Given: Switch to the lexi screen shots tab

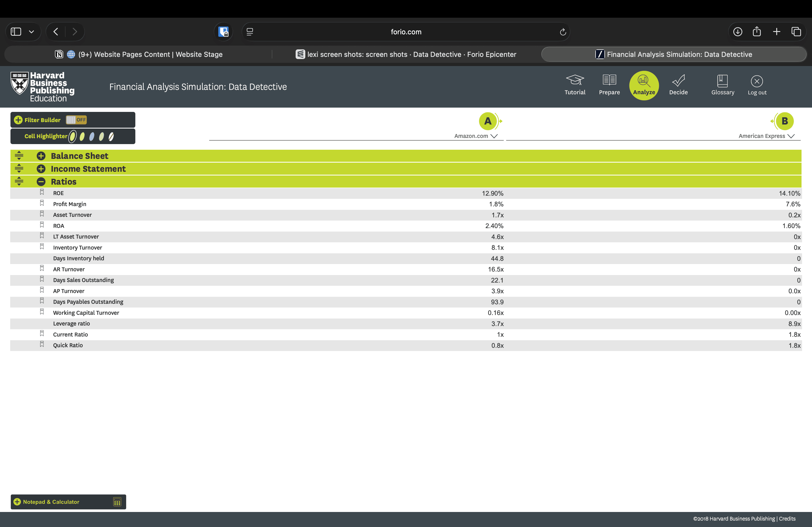Looking at the screenshot, I should pos(406,54).
